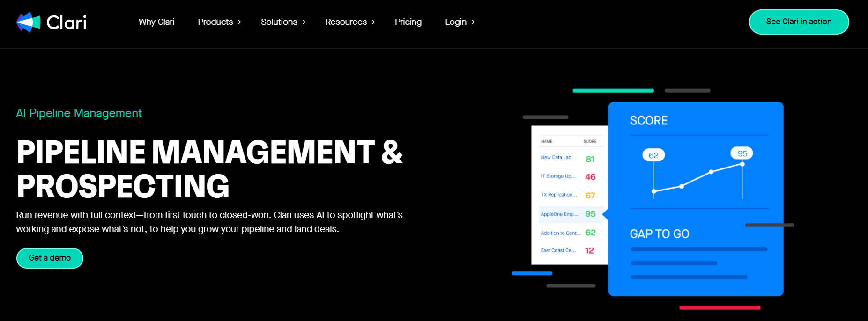Click the score value 67

590,196
